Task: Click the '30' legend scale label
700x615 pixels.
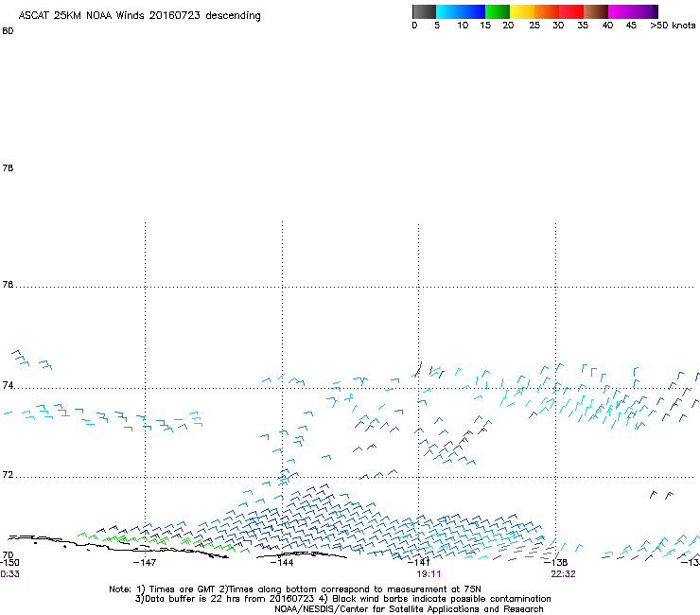Action: pyautogui.click(x=558, y=26)
